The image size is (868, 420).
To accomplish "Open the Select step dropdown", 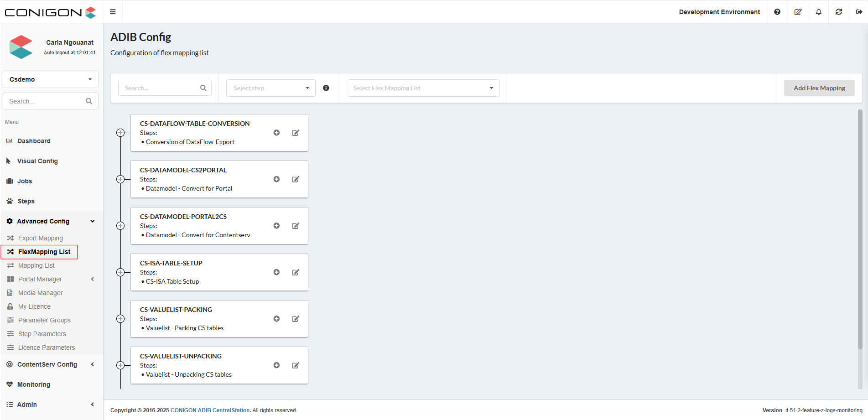I will [x=271, y=88].
